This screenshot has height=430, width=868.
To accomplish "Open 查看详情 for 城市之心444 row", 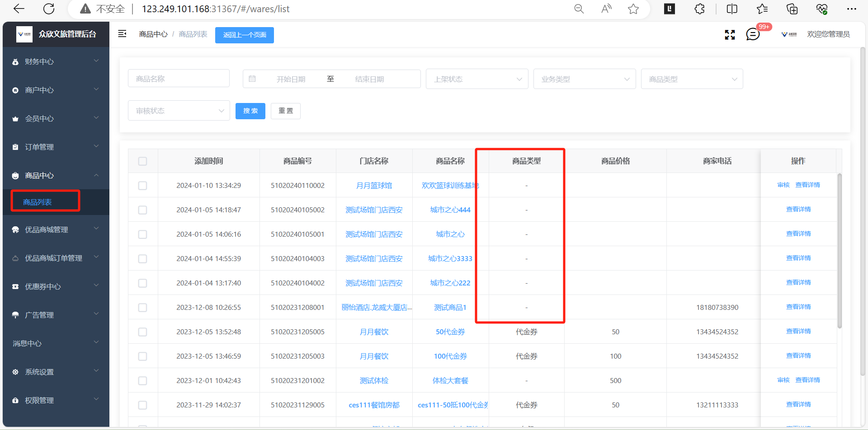I will [x=798, y=210].
